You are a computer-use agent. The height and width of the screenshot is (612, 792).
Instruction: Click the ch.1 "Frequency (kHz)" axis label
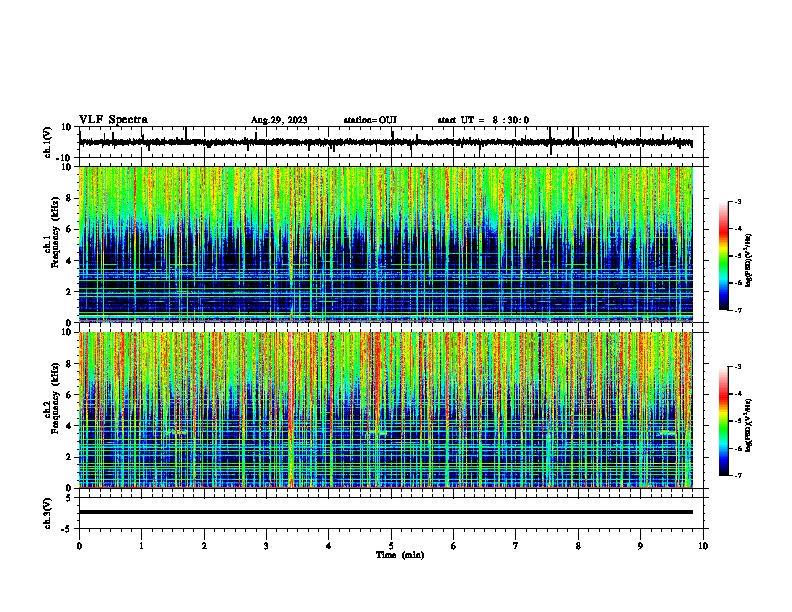pyautogui.click(x=55, y=232)
